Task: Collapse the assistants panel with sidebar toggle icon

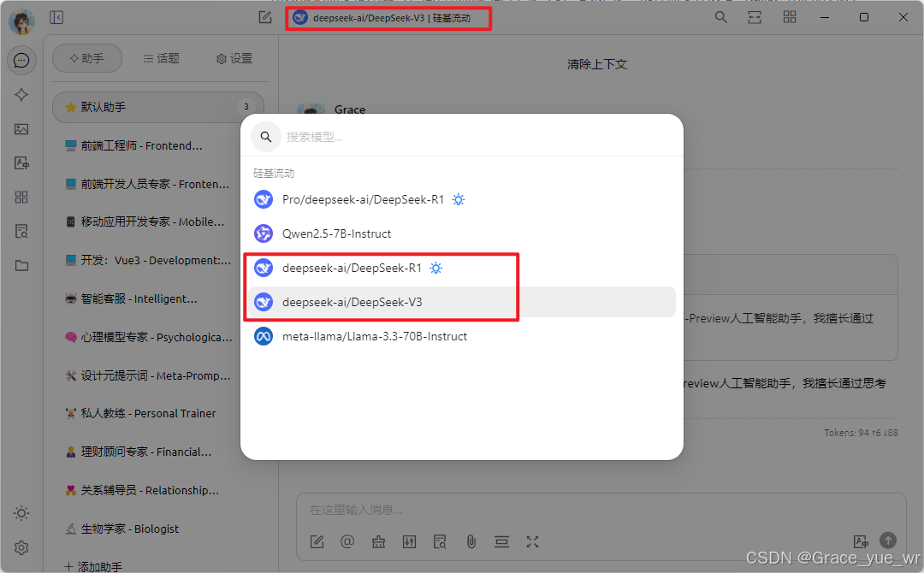Action: coord(56,18)
